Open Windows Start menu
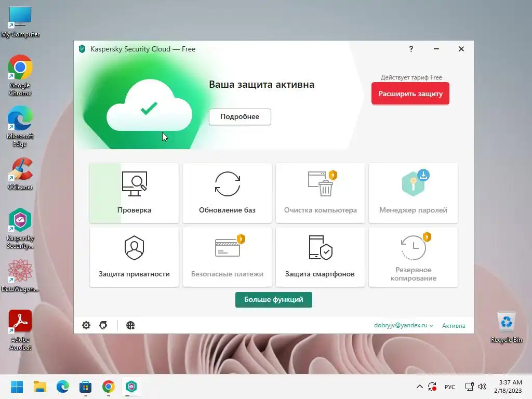The width and height of the screenshot is (532, 399). [x=17, y=387]
